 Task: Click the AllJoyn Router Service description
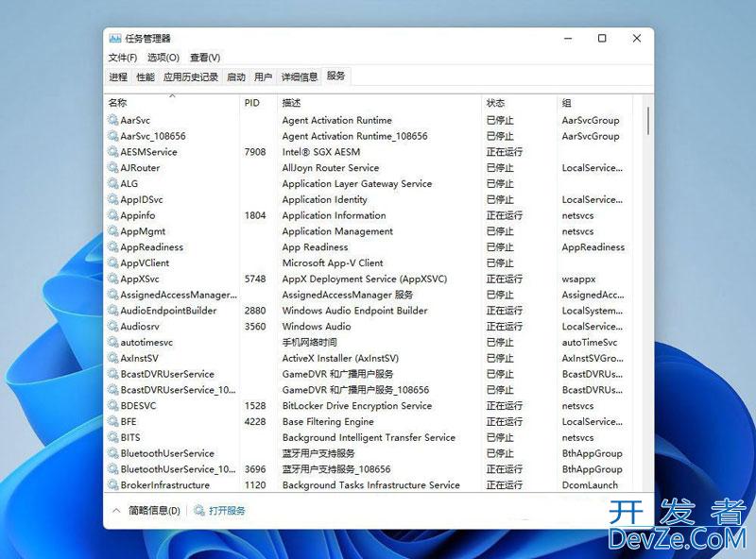point(330,168)
